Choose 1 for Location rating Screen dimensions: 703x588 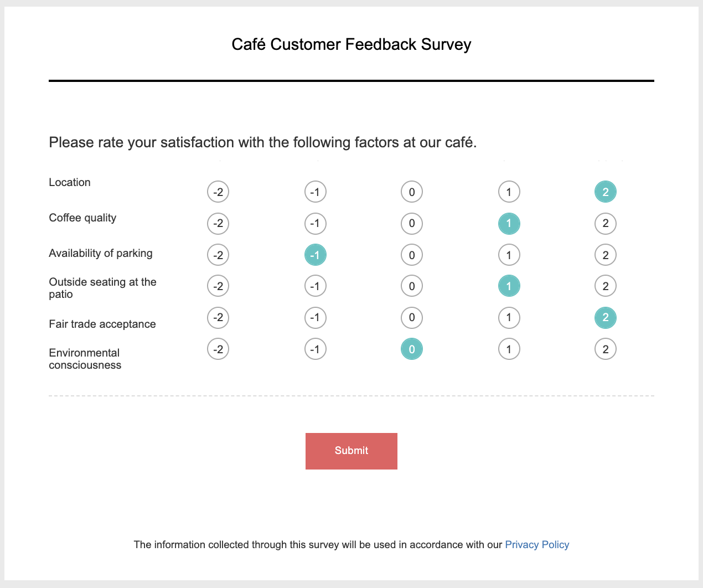509,192
